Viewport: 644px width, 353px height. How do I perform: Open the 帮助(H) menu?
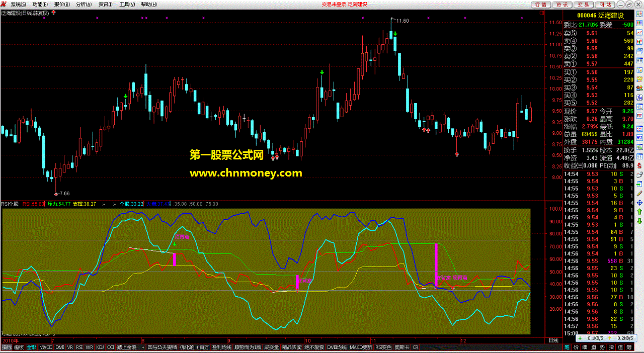pyautogui.click(x=149, y=4)
